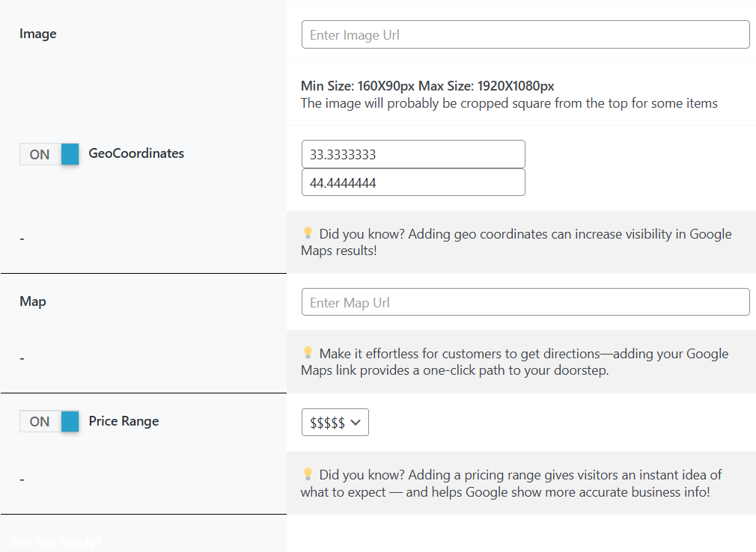Click the faint Are You Ready? heading
This screenshot has width=756, height=552.
coord(56,542)
